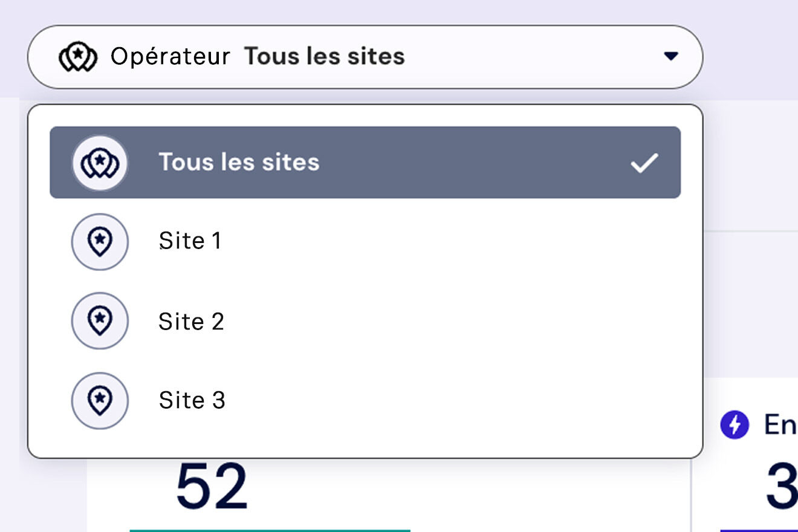Image resolution: width=798 pixels, height=532 pixels.
Task: Click the grouped sites icon beside Tous les sites
Action: pyautogui.click(x=99, y=161)
